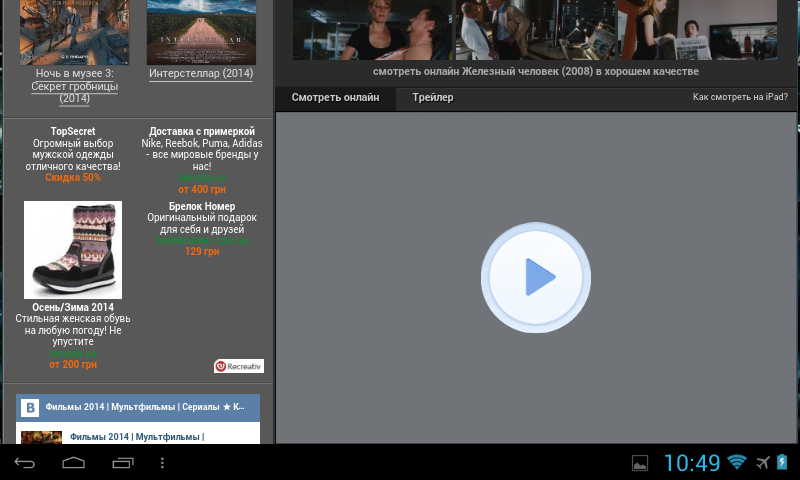Image resolution: width=800 pixels, height=480 pixels.
Task: Click the 129 грн price
Action: (x=202, y=251)
